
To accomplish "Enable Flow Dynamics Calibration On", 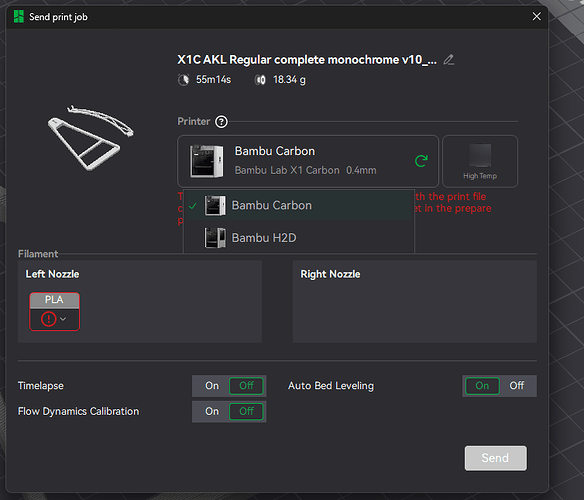I will [x=212, y=411].
